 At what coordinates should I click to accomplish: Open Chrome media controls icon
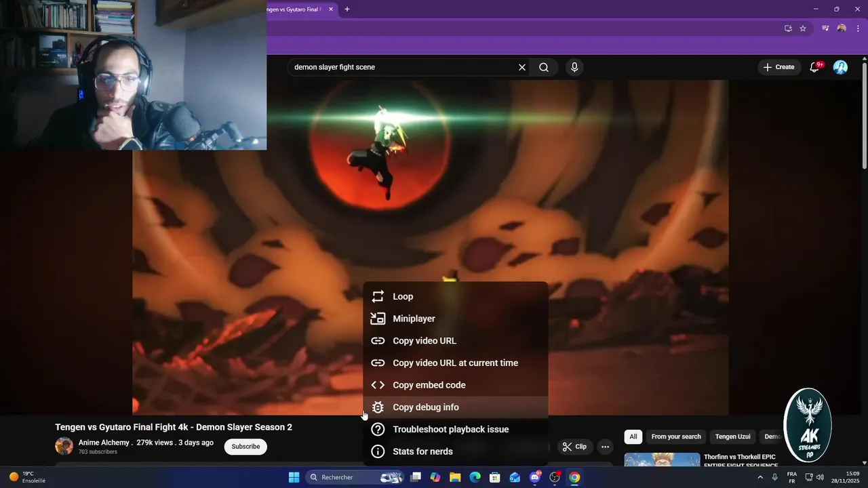[x=825, y=28]
